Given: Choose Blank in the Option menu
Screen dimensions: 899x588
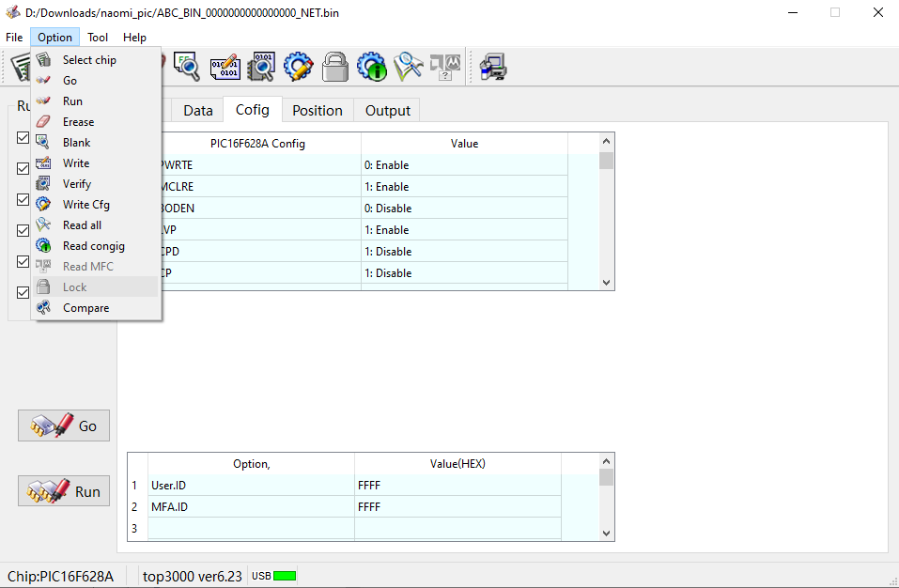Looking at the screenshot, I should 95,142.
